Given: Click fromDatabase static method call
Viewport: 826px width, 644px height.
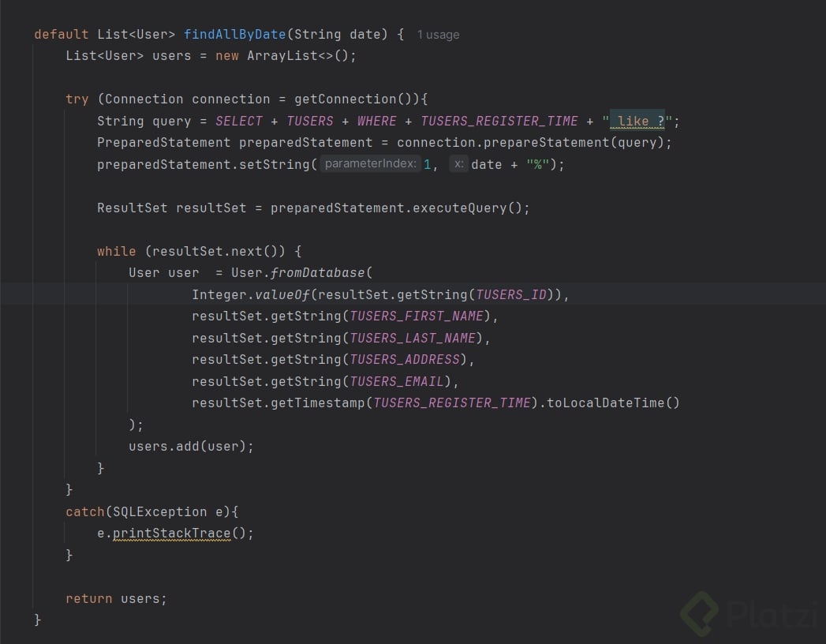Looking at the screenshot, I should [x=317, y=273].
